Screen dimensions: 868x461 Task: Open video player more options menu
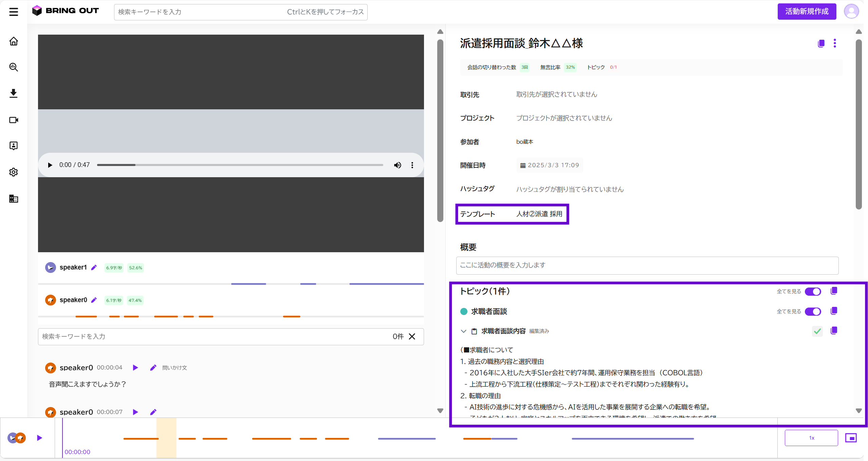coord(412,165)
